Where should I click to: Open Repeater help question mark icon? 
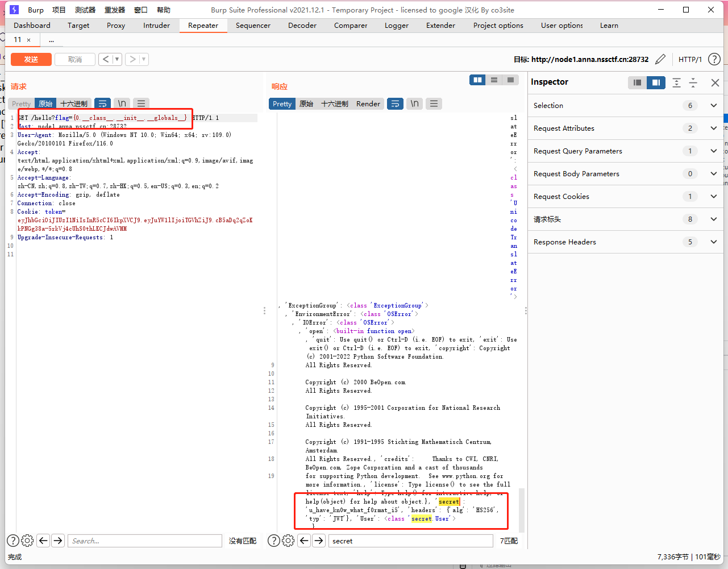coord(714,59)
